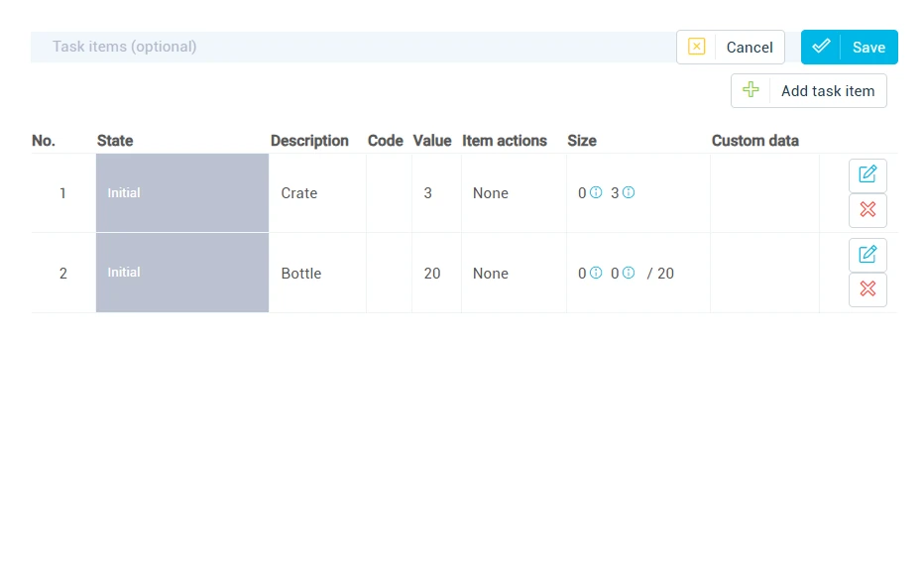Click Add task item button

tap(809, 91)
